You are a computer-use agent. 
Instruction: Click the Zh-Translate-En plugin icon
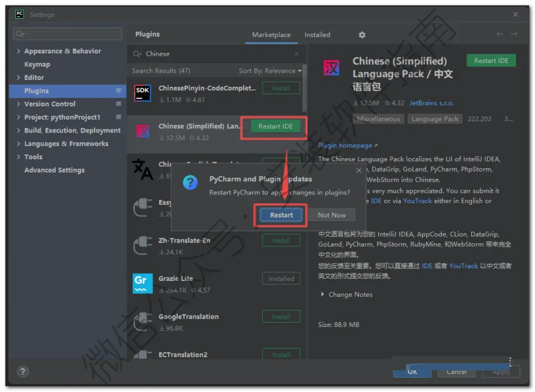coord(142,245)
